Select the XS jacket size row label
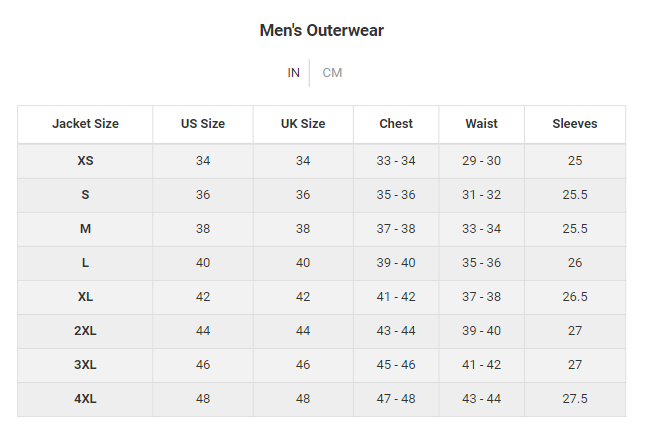Screen dimensions: 646x433 click(85, 161)
